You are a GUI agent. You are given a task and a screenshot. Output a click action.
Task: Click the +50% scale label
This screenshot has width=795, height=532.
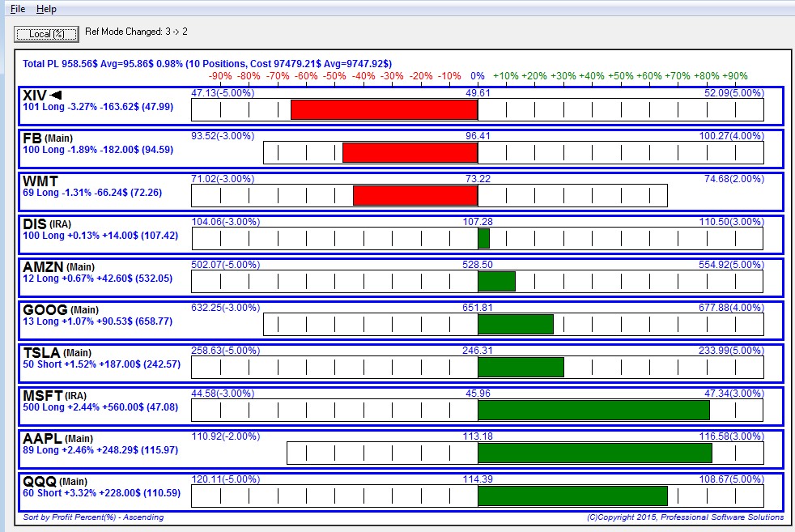pos(621,76)
